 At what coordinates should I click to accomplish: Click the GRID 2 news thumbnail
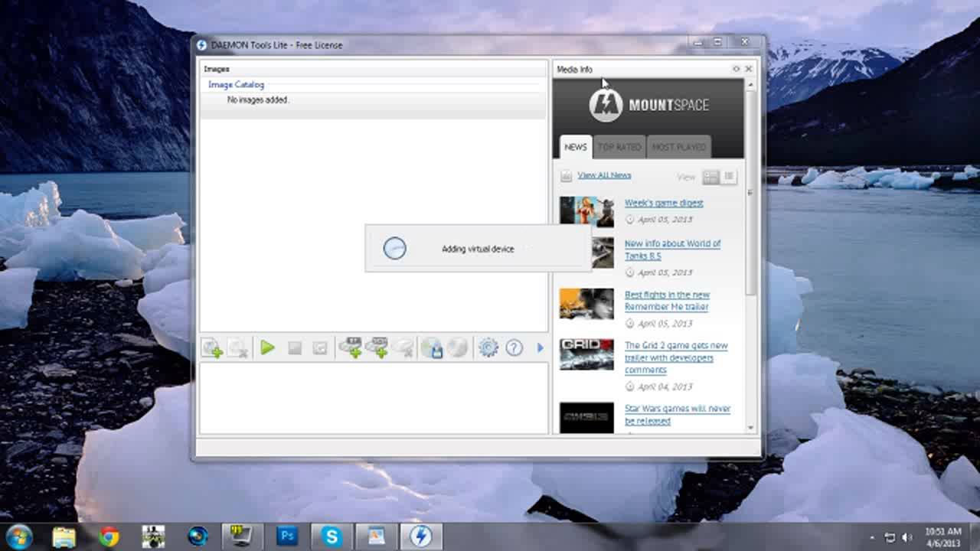[x=586, y=354]
